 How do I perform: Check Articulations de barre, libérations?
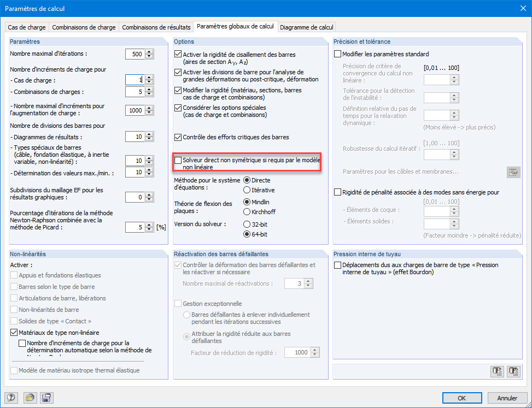[14, 298]
